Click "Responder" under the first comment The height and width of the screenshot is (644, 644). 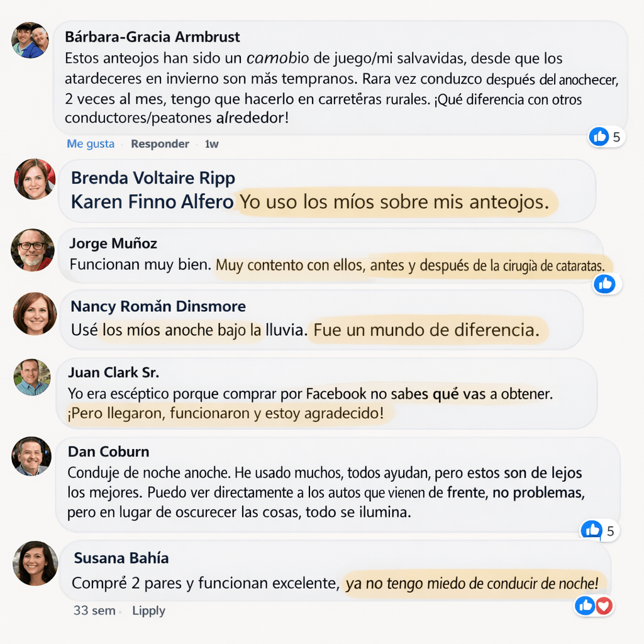click(x=160, y=144)
